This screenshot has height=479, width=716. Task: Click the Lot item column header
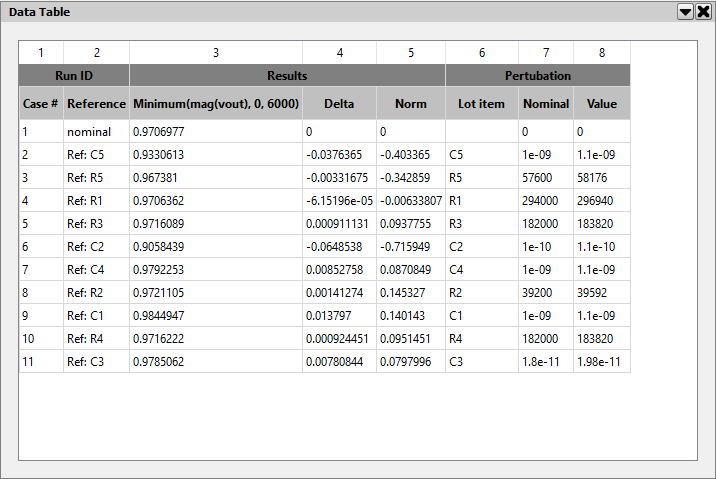coord(482,103)
